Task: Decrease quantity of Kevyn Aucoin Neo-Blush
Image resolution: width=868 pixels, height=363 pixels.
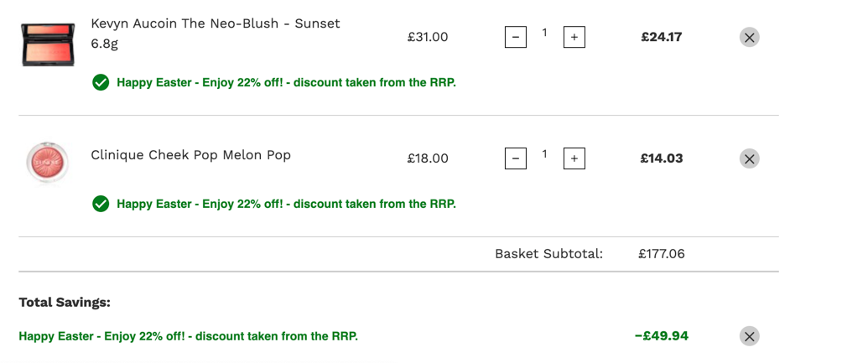Action: tap(516, 37)
